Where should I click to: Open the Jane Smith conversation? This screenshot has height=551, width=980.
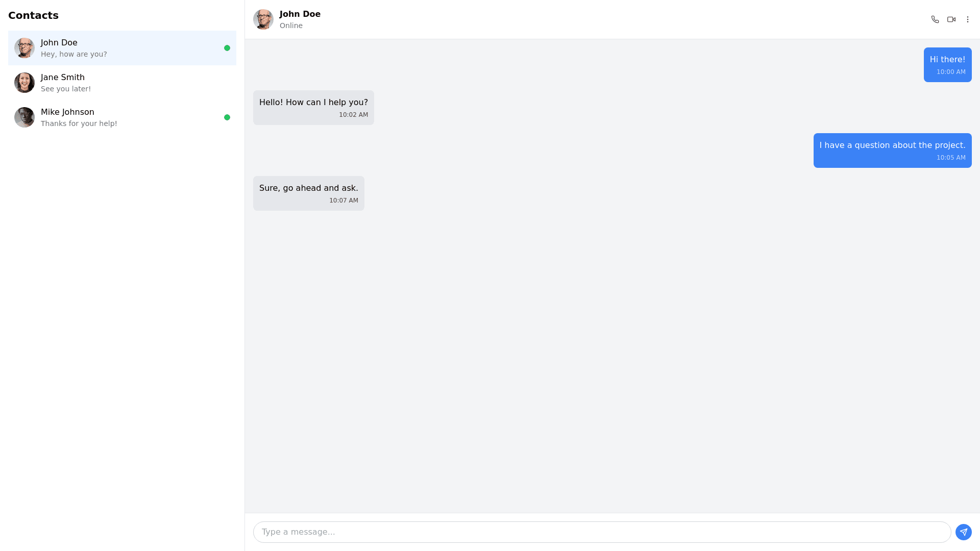coord(122,83)
